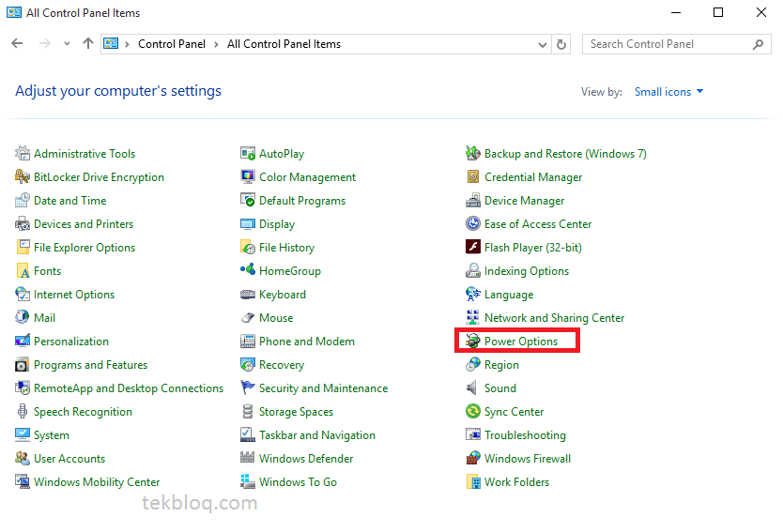Open the Troubleshooting link

525,435
